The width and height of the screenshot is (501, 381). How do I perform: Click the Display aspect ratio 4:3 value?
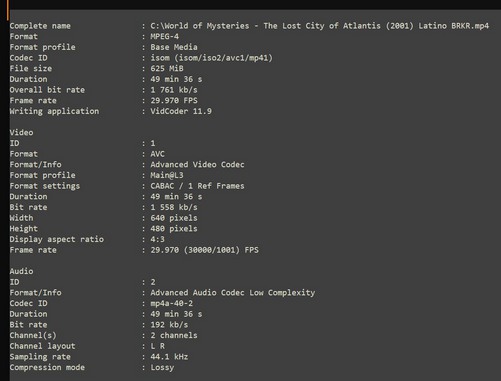coord(157,239)
